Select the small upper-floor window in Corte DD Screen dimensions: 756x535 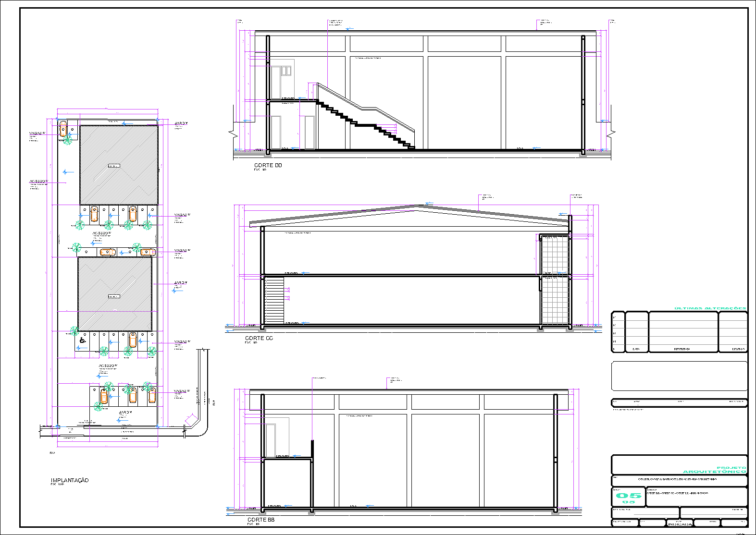coord(286,71)
